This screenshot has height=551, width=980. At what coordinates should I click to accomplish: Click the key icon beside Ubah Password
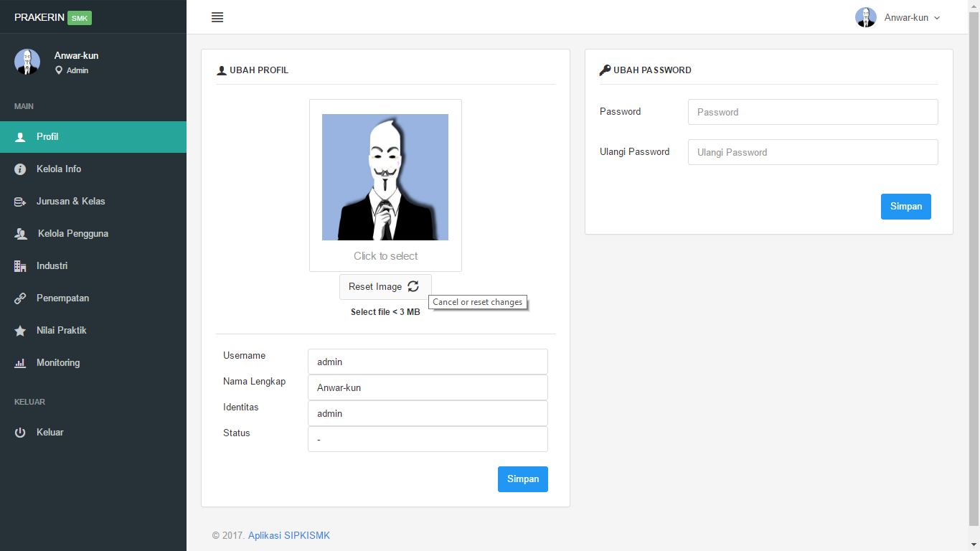tap(605, 70)
